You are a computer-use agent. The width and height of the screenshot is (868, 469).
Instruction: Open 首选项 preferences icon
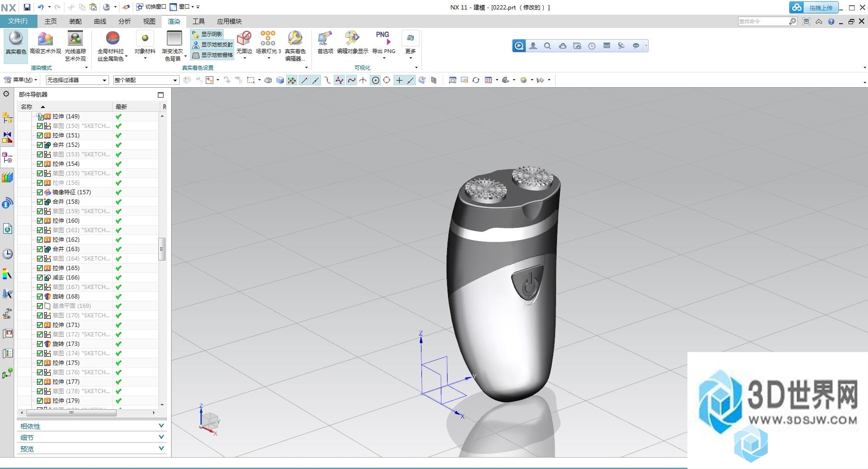325,38
